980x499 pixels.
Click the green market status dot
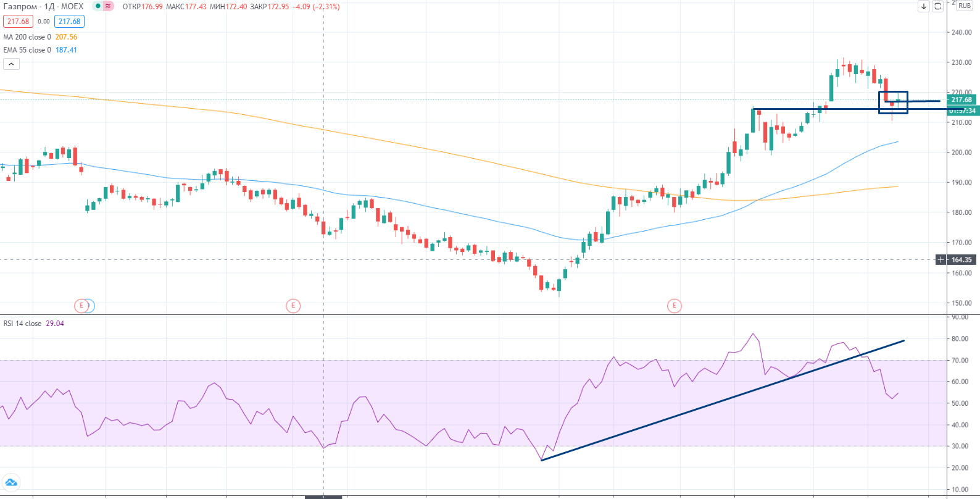click(x=98, y=6)
